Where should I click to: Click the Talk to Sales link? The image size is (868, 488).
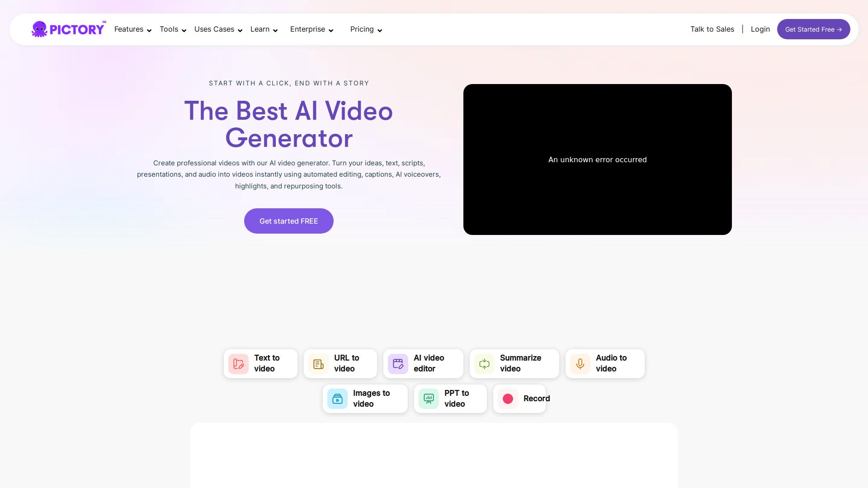pyautogui.click(x=712, y=29)
